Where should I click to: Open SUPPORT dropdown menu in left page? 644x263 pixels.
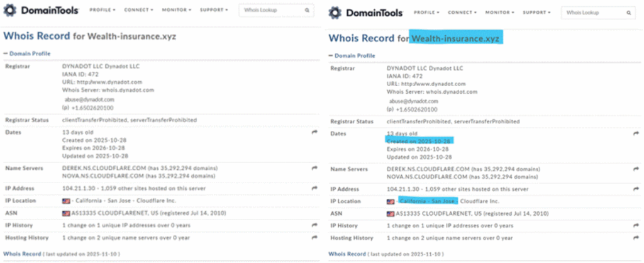(214, 10)
